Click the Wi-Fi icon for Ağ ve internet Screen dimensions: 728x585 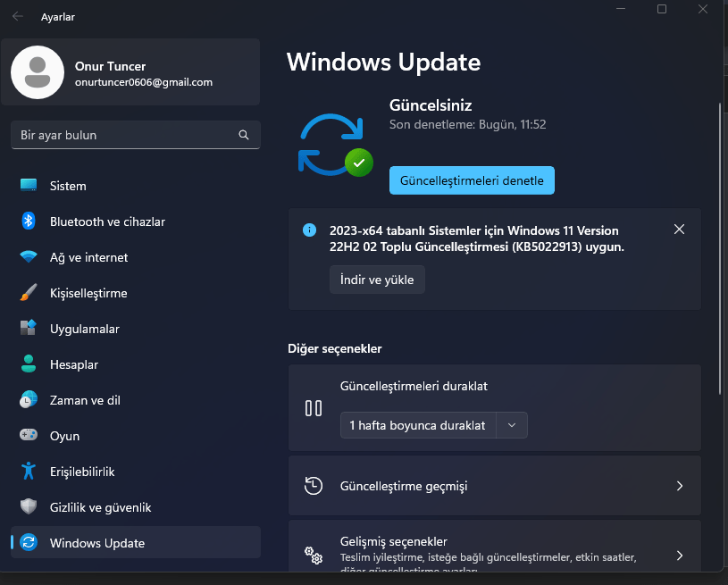[29, 256]
